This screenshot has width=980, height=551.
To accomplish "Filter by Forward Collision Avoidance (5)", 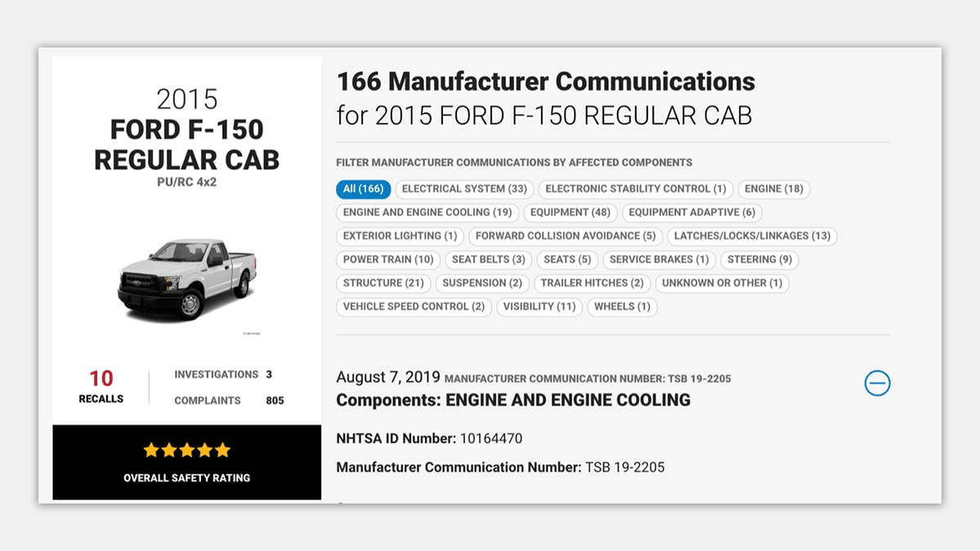I will (566, 236).
